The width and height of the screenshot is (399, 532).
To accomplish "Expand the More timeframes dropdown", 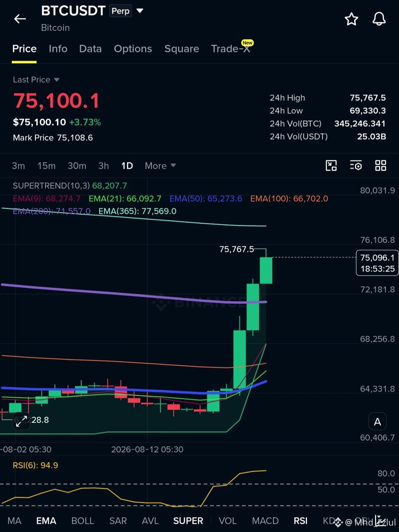I will [160, 166].
